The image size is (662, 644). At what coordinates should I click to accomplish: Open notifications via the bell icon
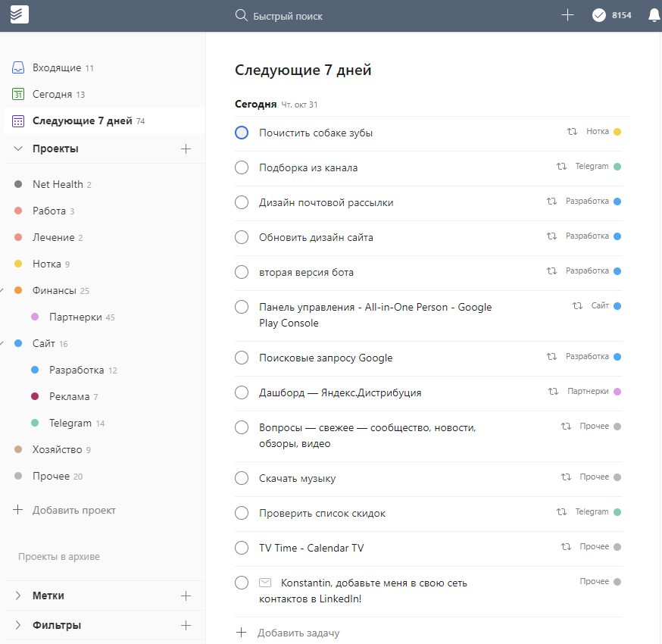coord(653,14)
